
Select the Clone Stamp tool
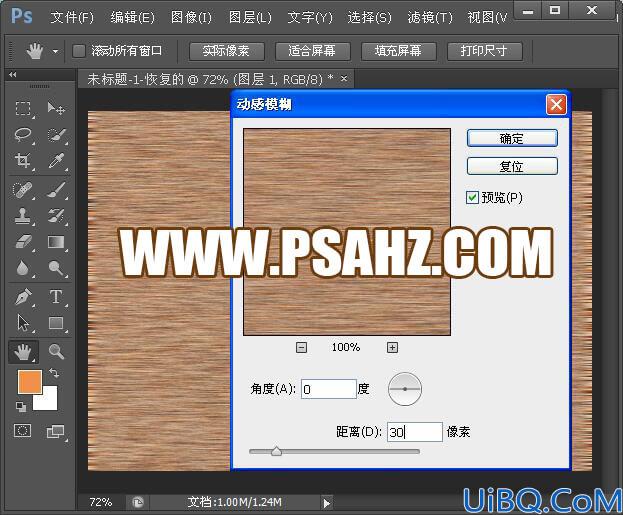(x=23, y=216)
